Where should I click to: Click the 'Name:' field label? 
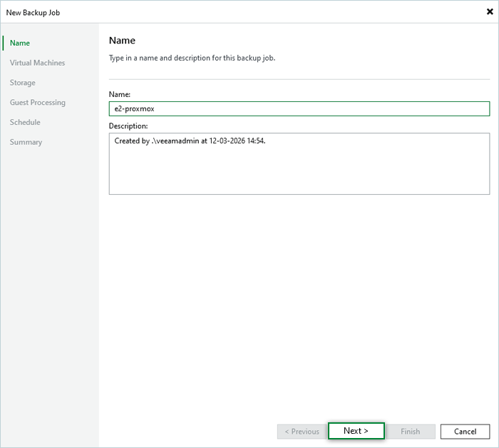119,94
